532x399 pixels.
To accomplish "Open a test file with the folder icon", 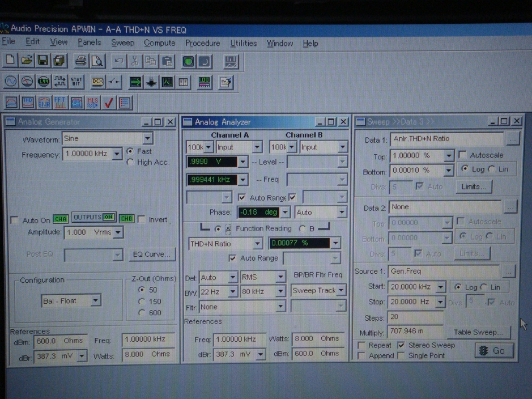I will click(x=27, y=61).
